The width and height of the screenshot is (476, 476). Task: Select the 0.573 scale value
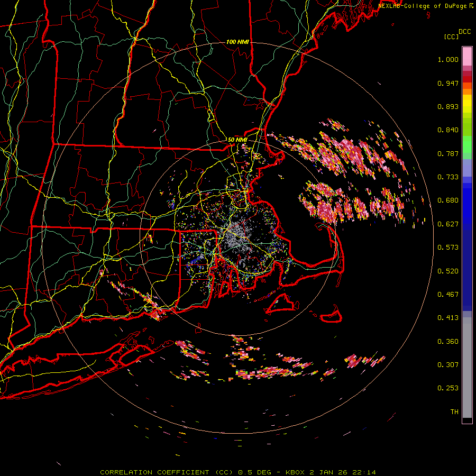click(x=448, y=248)
